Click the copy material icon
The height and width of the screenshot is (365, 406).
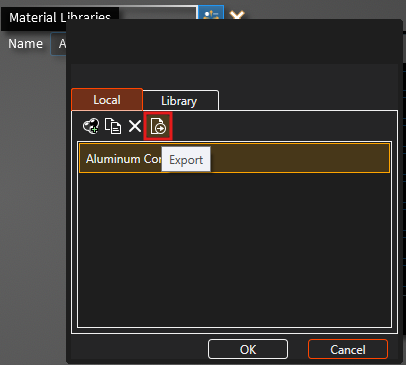[x=113, y=126]
